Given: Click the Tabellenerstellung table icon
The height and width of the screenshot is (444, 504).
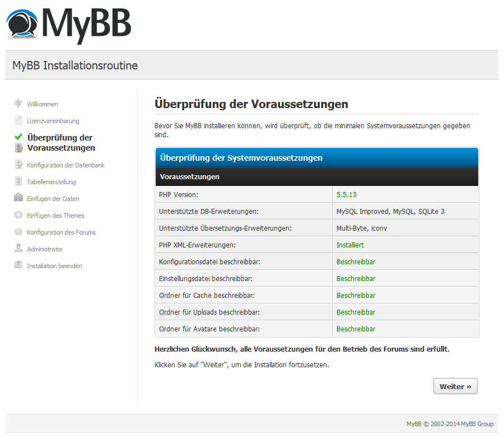Looking at the screenshot, I should click(18, 181).
